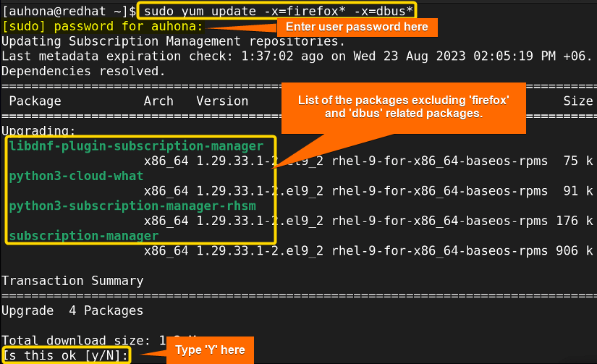Click the 'Package' column header
This screenshot has height=364, width=597.
point(35,101)
